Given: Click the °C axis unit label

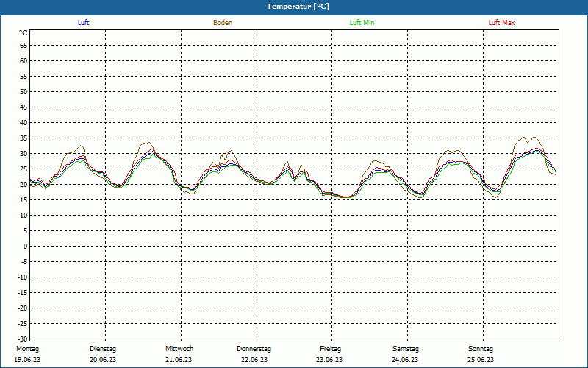Looking at the screenshot, I should (24, 33).
